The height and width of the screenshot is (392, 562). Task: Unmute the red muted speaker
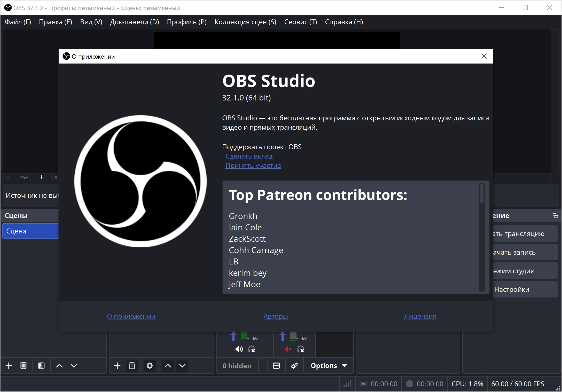pyautogui.click(x=288, y=349)
